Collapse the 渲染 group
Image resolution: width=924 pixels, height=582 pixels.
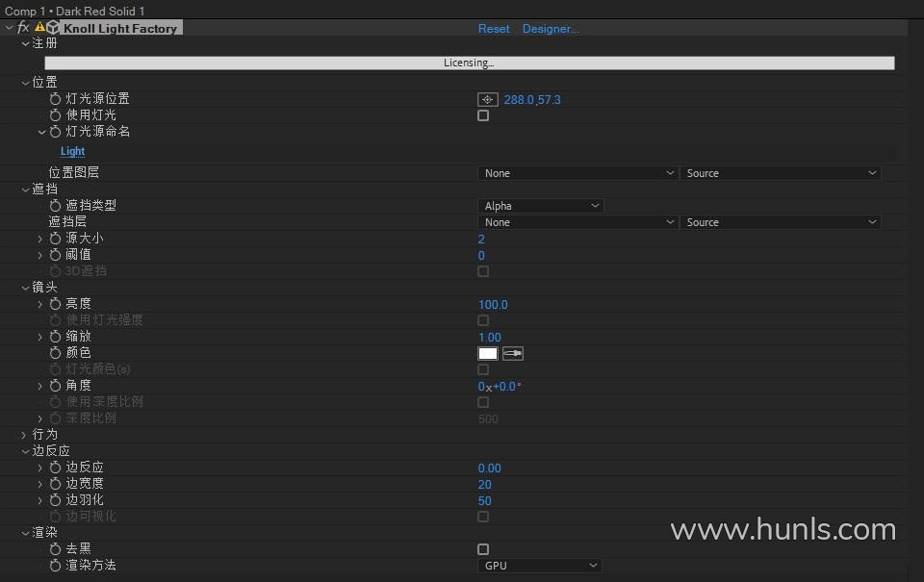[x=25, y=533]
